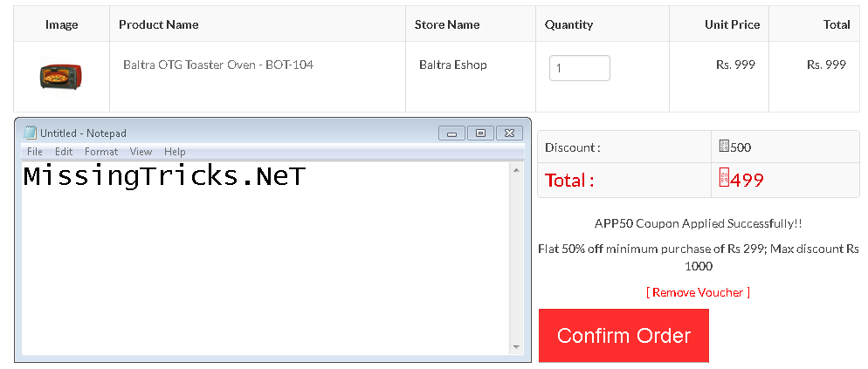Click the Rs. 999 unit price value
This screenshot has height=369, width=868.
pos(735,65)
